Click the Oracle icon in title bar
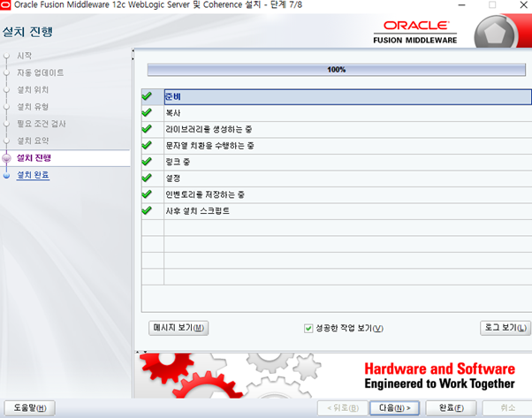 [x=5, y=5]
